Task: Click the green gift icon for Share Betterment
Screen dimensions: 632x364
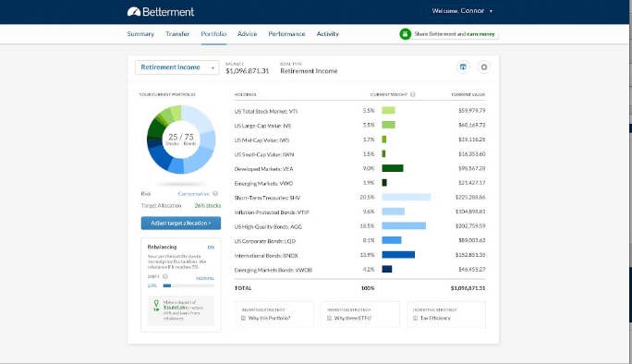Action: pos(405,34)
